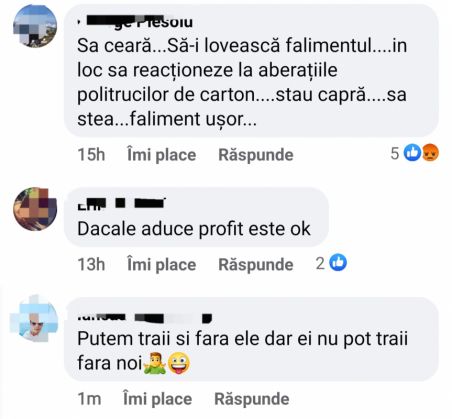This screenshot has width=452, height=419.
Task: Reply to the comment posted 15h ago
Action: click(256, 155)
